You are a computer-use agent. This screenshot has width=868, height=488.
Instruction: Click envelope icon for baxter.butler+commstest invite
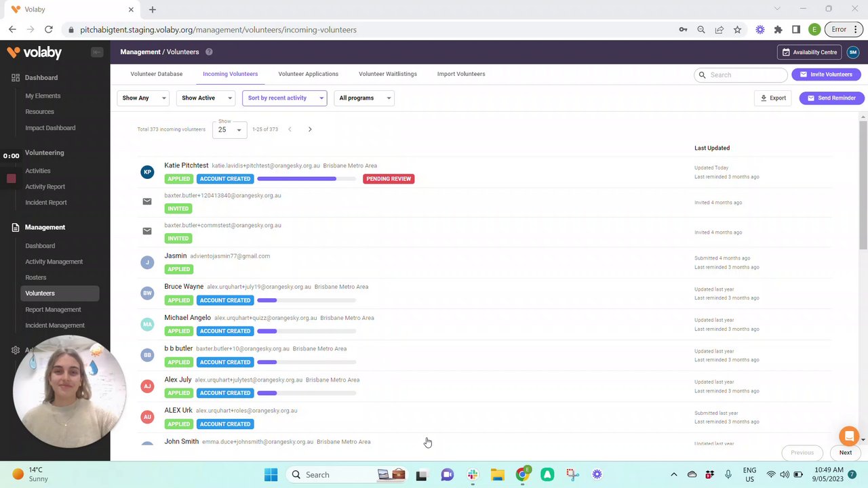147,231
